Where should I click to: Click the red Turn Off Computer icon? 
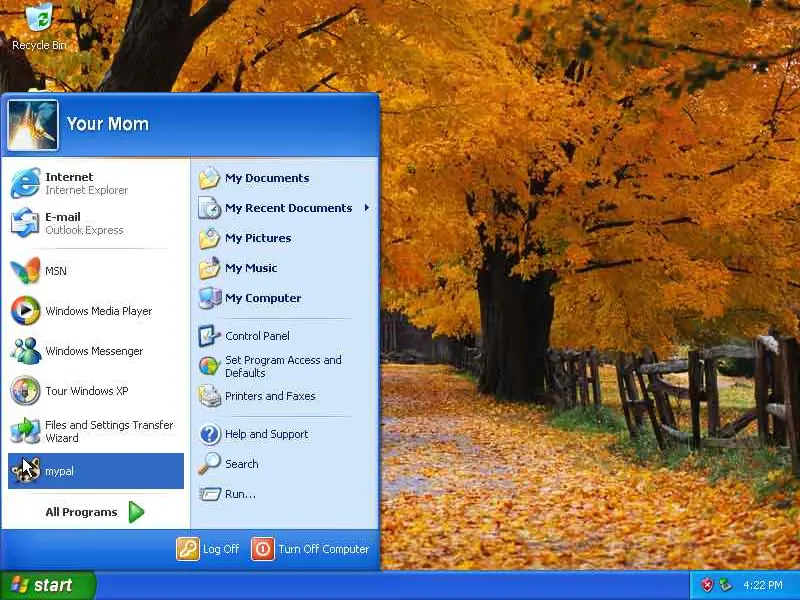tap(263, 549)
